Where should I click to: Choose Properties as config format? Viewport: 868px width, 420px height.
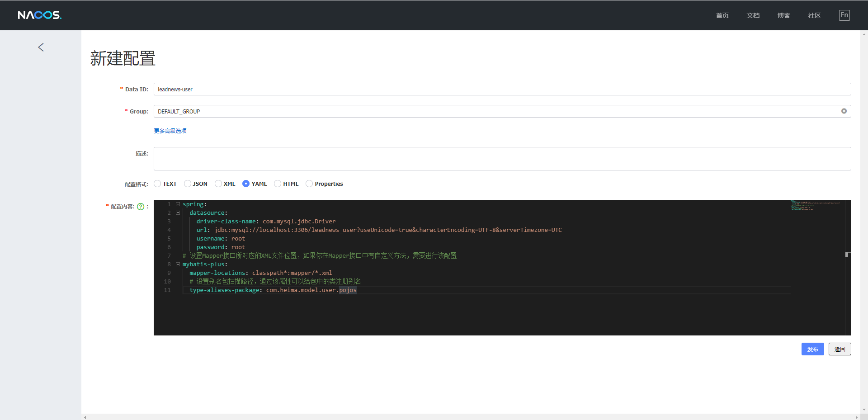309,184
